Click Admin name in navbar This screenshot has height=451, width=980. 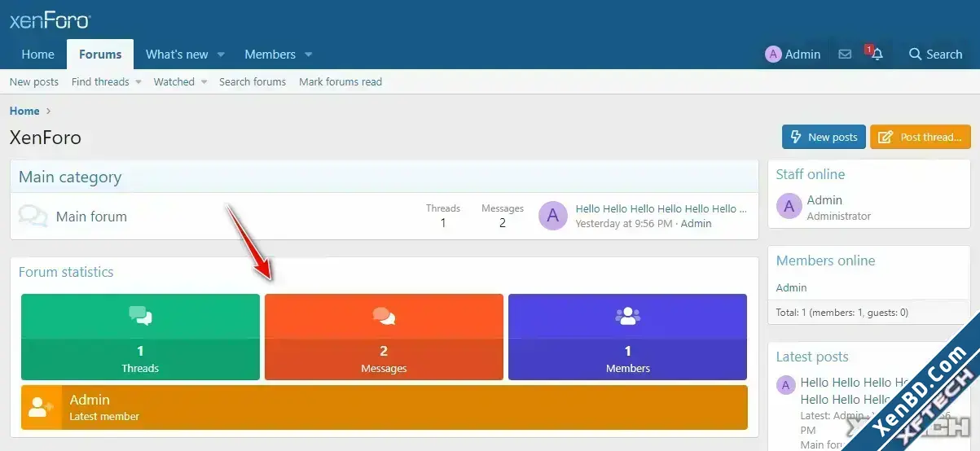(802, 55)
